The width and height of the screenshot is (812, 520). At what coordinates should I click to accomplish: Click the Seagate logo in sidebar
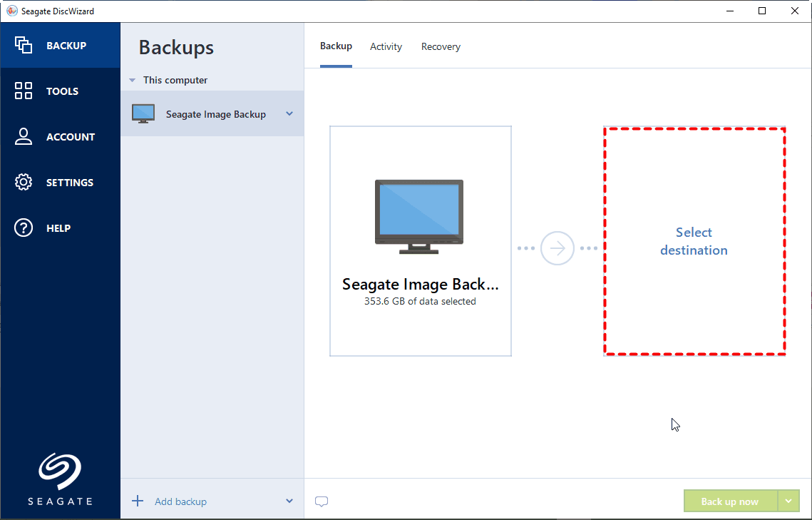point(60,473)
